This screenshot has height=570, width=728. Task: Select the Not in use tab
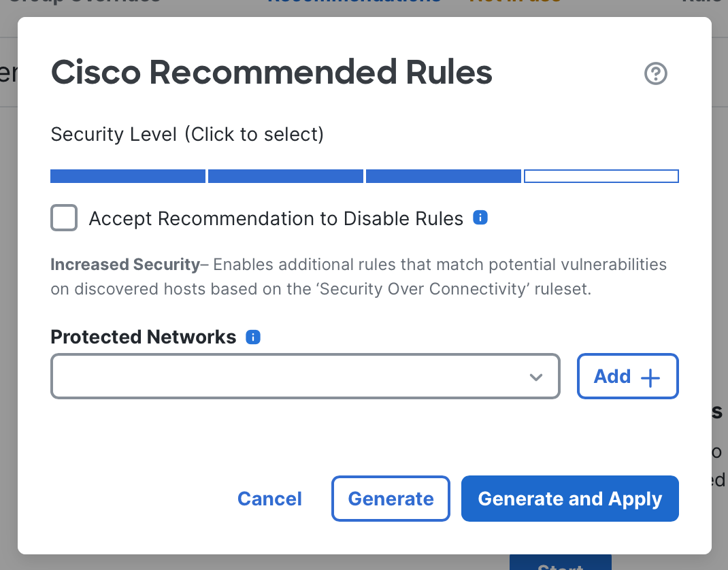[515, 3]
